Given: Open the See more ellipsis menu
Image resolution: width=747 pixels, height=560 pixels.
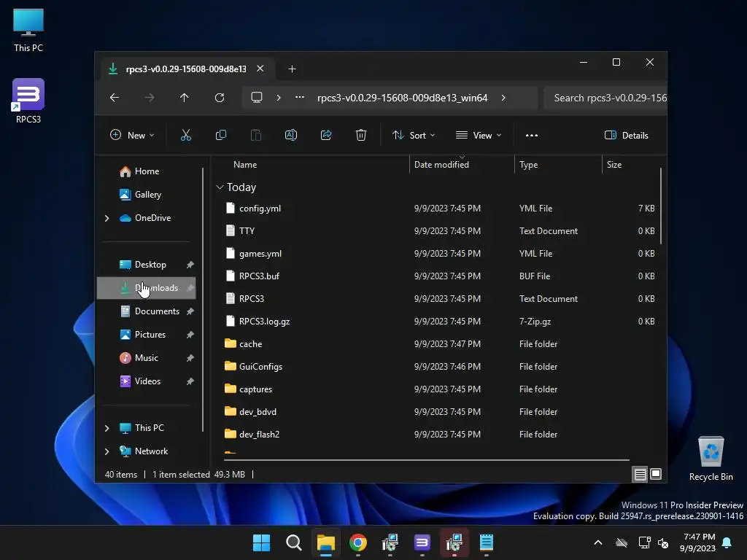Looking at the screenshot, I should (532, 135).
